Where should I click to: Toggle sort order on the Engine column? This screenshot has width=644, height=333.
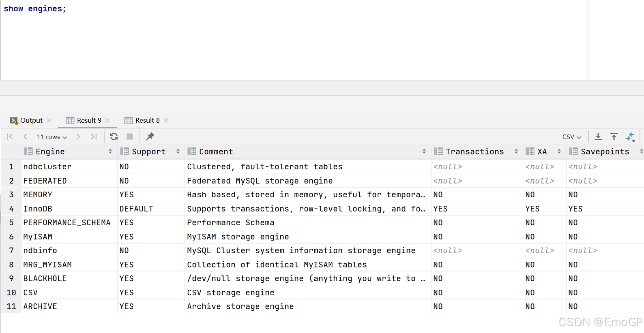[110, 152]
